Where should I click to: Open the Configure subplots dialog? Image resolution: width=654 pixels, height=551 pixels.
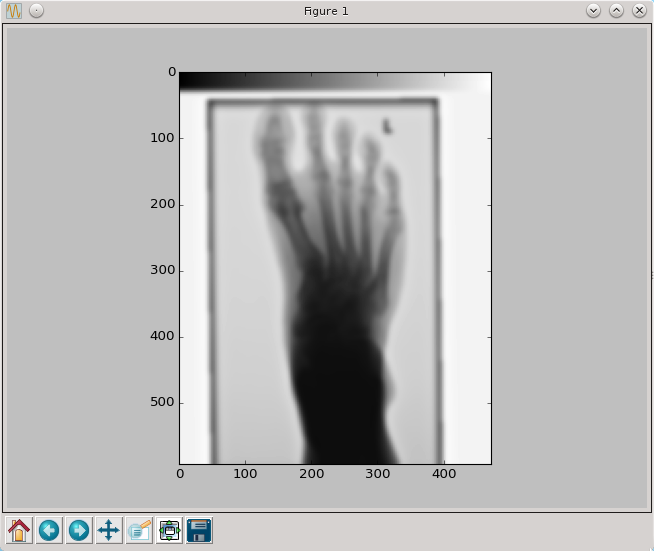(169, 530)
